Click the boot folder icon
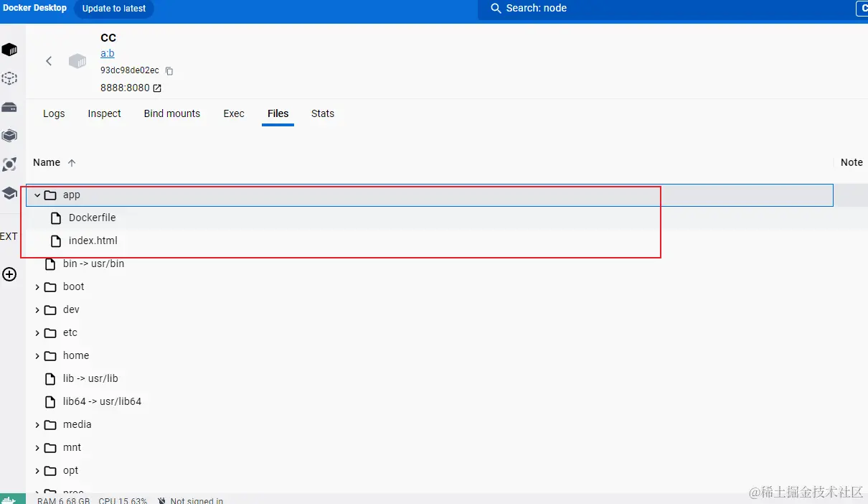 (50, 286)
